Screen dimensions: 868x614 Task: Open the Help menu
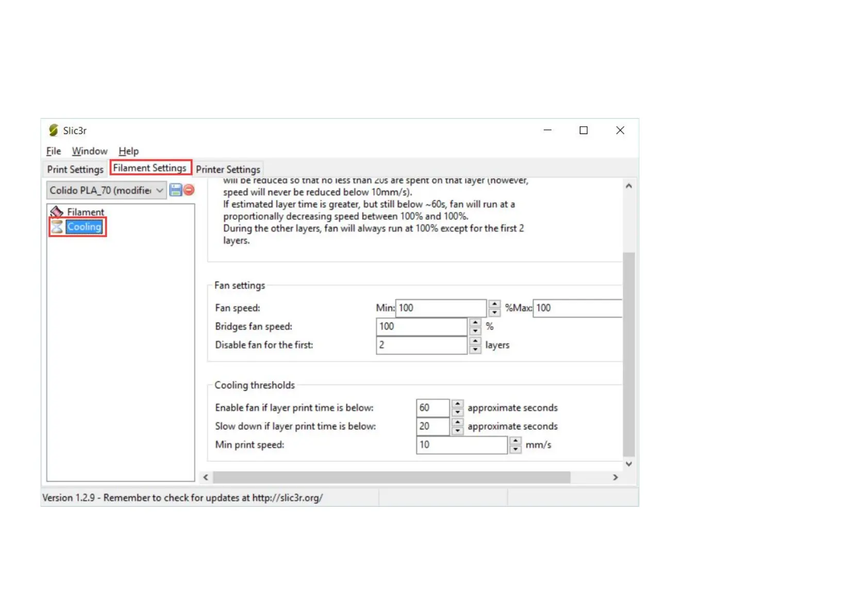[128, 151]
